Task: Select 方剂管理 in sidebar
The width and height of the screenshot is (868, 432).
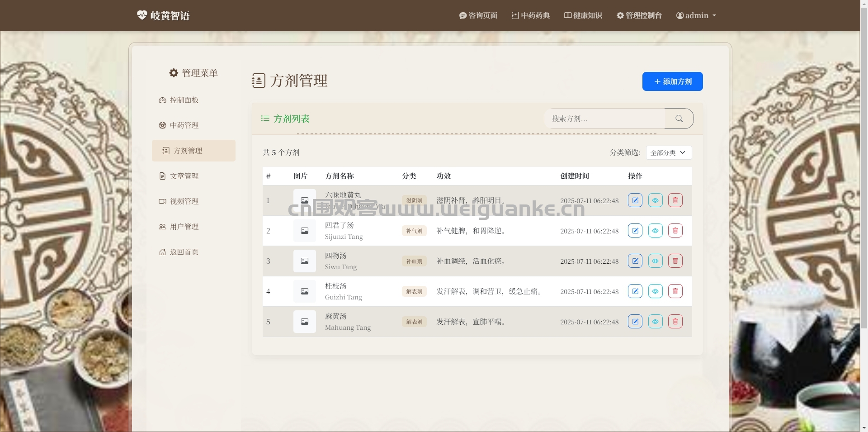Action: pos(193,151)
